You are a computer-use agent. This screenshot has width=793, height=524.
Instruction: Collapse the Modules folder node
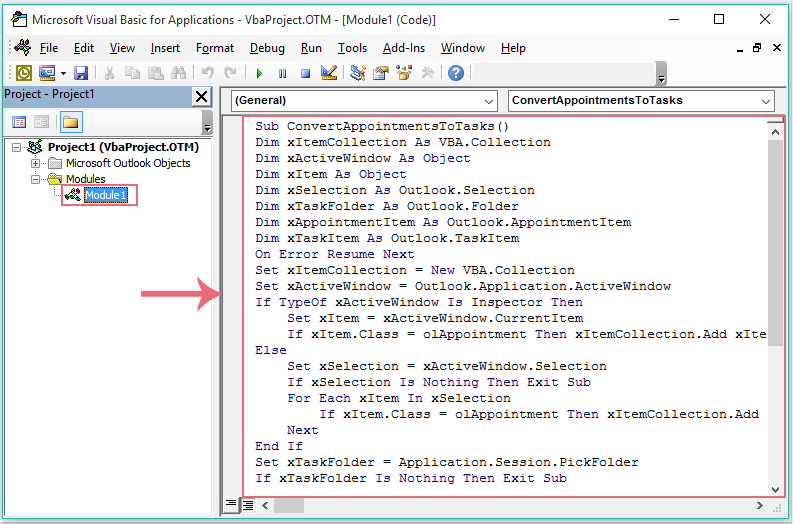35,179
